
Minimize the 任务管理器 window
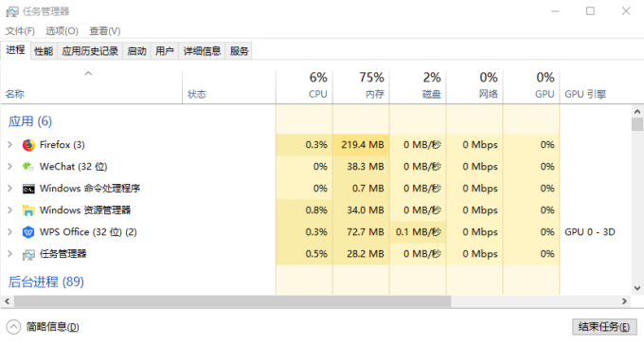pos(555,11)
